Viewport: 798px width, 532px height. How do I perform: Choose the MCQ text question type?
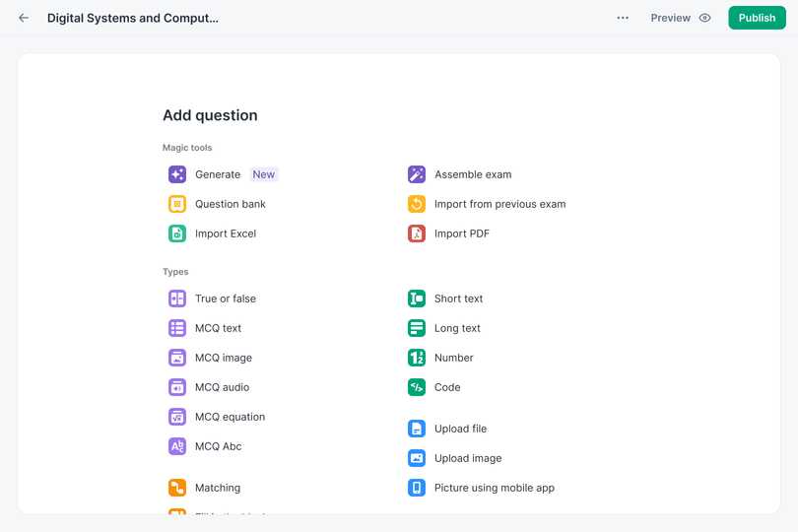pos(218,328)
